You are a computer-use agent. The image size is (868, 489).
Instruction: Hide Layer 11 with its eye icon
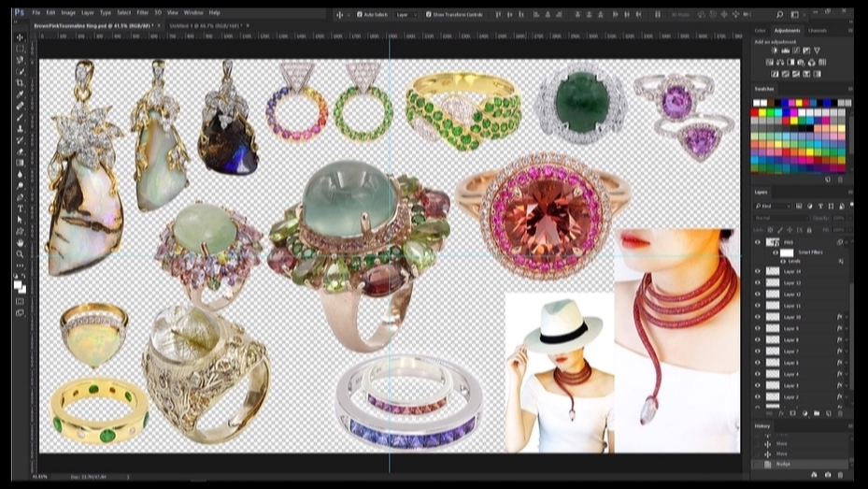[x=758, y=306]
